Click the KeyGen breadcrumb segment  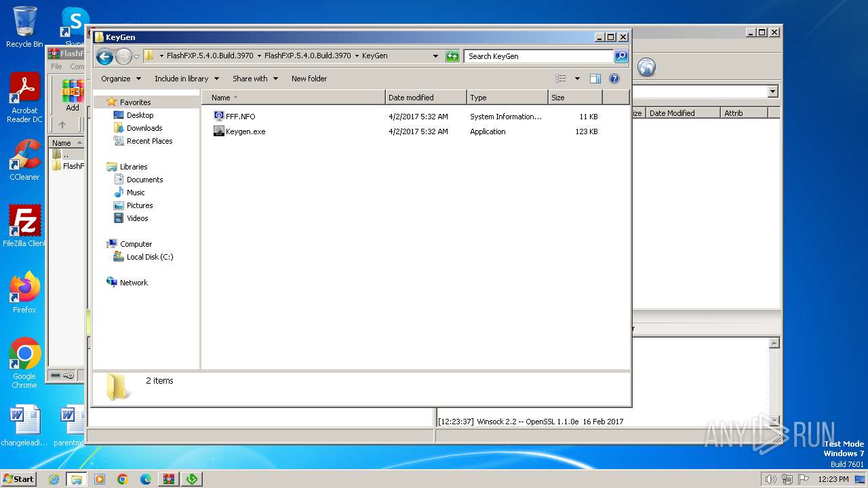[x=374, y=56]
